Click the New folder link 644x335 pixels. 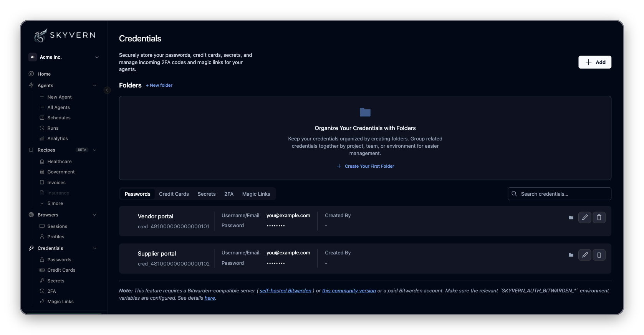[x=159, y=85]
